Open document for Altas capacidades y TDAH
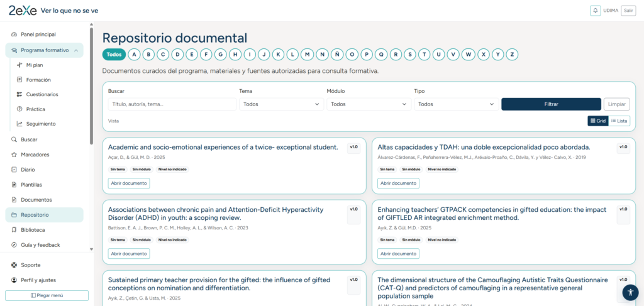Viewport: 644px width, 306px height. [x=398, y=183]
